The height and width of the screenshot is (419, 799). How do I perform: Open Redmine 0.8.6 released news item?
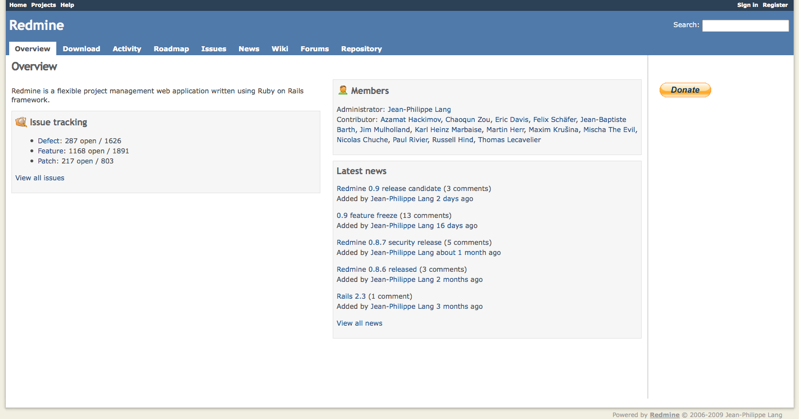pyautogui.click(x=377, y=270)
